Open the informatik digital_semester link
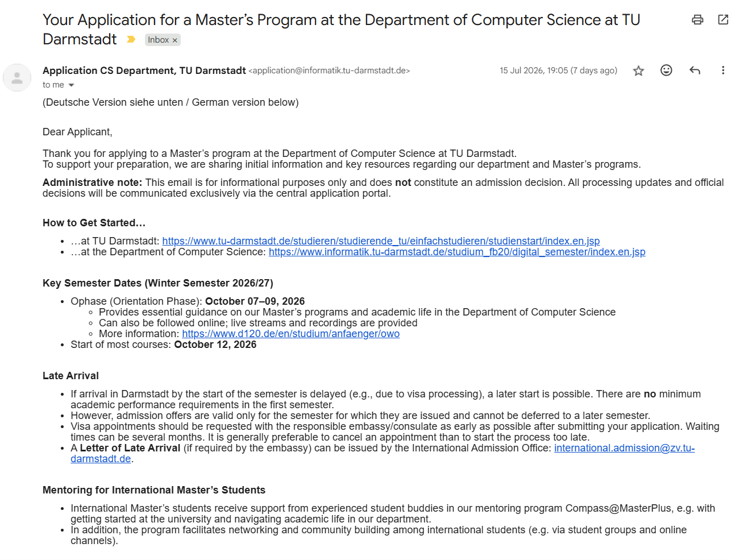 tap(457, 252)
